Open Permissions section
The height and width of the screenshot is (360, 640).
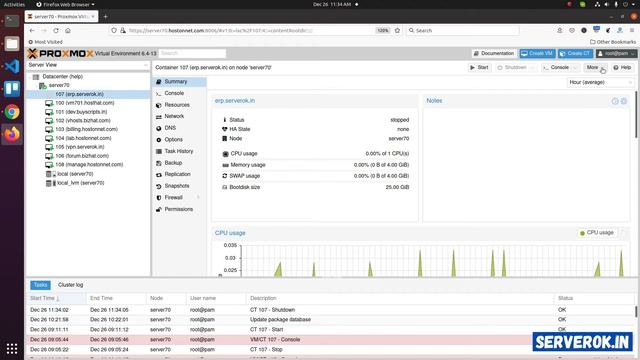click(180, 209)
